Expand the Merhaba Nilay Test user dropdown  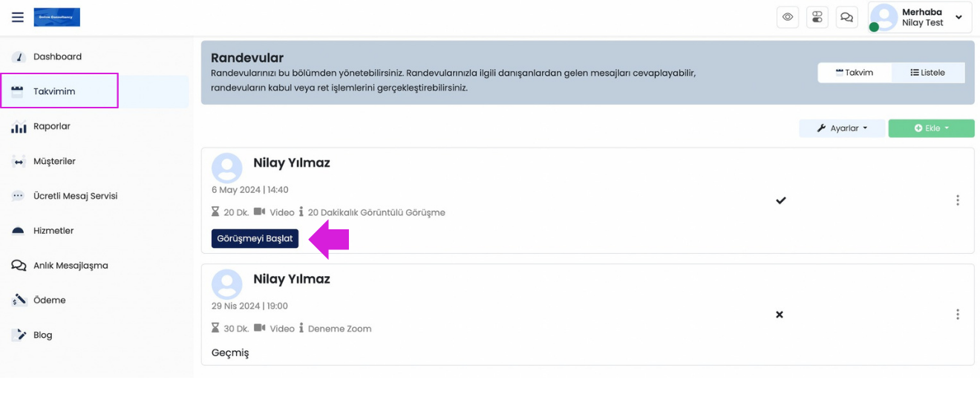point(958,17)
